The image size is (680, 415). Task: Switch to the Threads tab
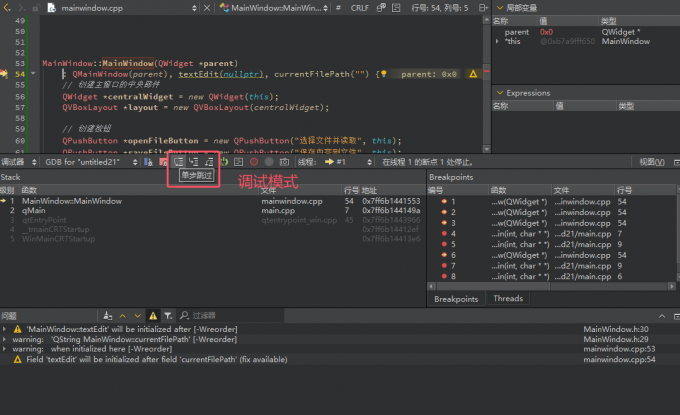click(x=507, y=298)
